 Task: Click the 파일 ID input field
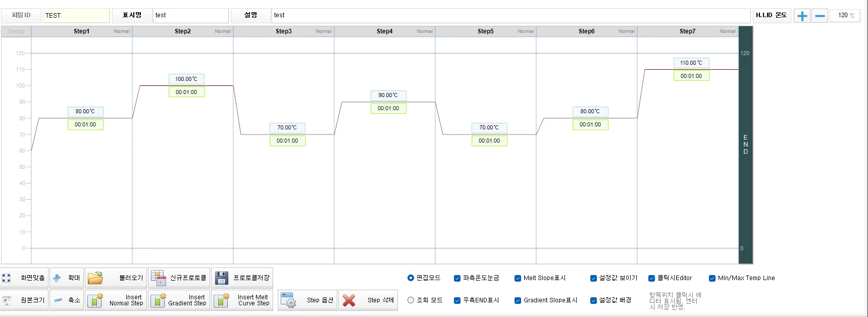tap(76, 16)
